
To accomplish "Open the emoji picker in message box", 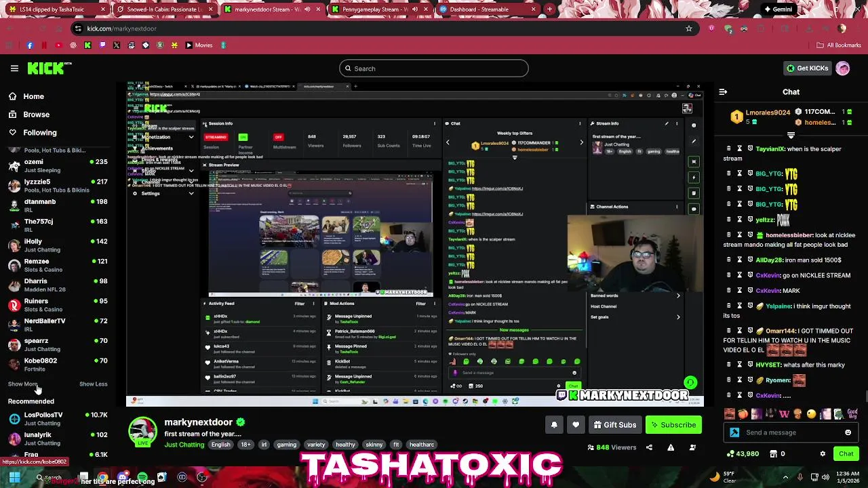I will (848, 432).
